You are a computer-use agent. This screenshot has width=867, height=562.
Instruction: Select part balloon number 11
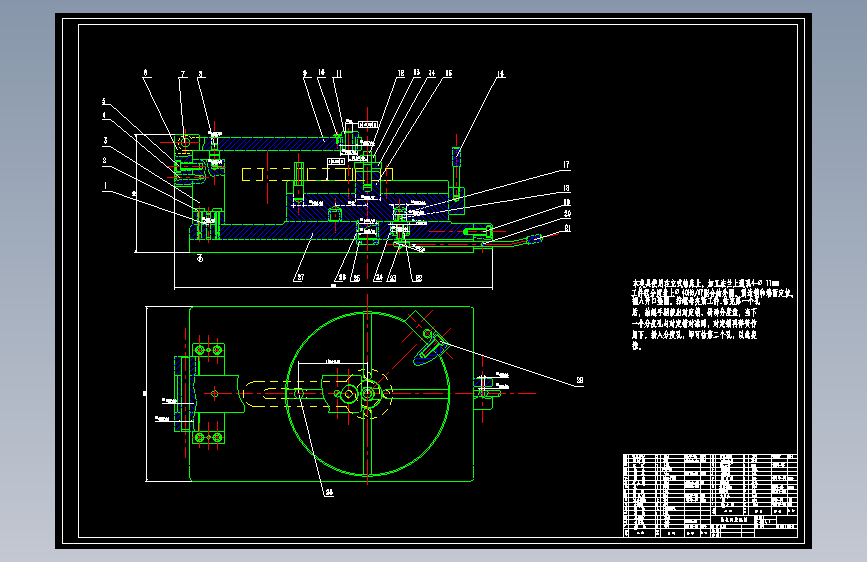coord(338,74)
